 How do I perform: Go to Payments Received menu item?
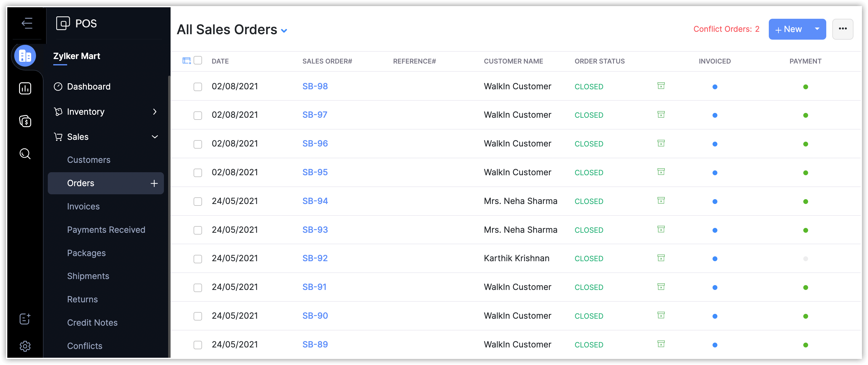[x=106, y=230]
